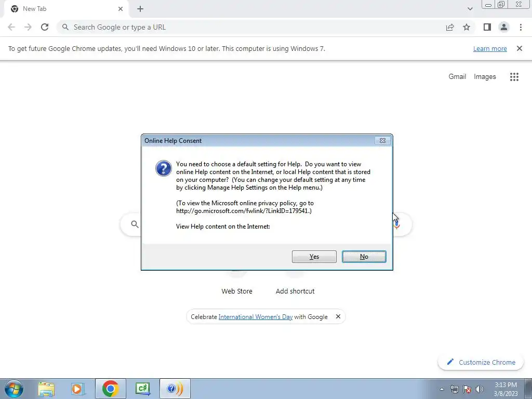Open the Learn more link in update bar
Image resolution: width=532 pixels, height=399 pixels.
[x=490, y=48]
